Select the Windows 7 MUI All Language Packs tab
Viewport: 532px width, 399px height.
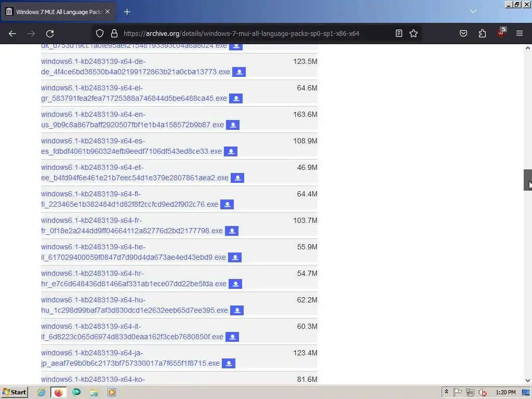pyautogui.click(x=58, y=12)
